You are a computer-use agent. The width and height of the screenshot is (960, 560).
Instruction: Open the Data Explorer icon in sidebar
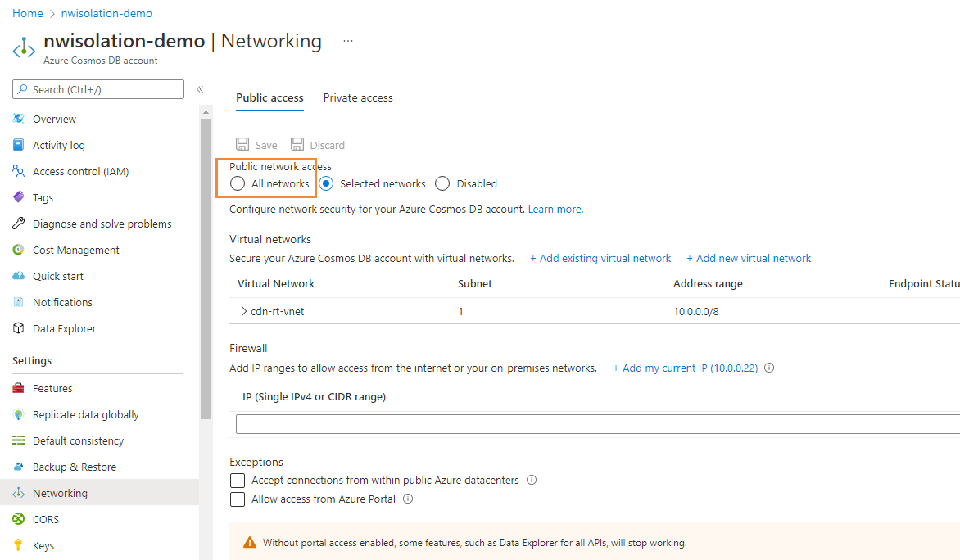click(x=18, y=328)
